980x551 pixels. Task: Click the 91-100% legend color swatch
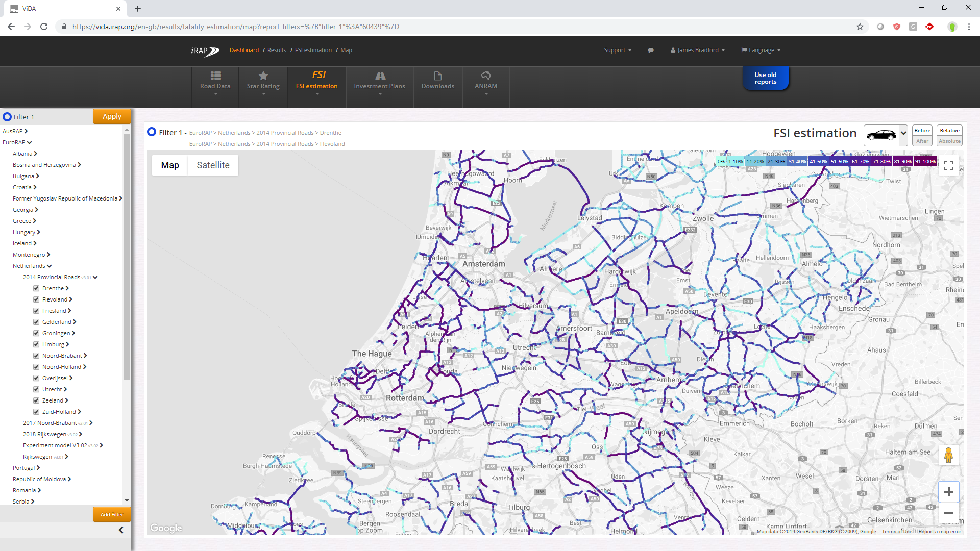coord(925,162)
